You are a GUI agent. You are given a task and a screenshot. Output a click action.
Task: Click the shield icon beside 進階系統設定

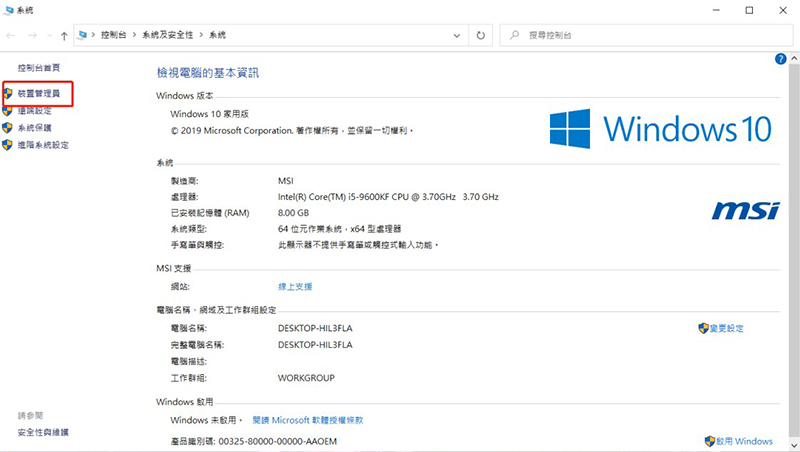pyautogui.click(x=7, y=145)
